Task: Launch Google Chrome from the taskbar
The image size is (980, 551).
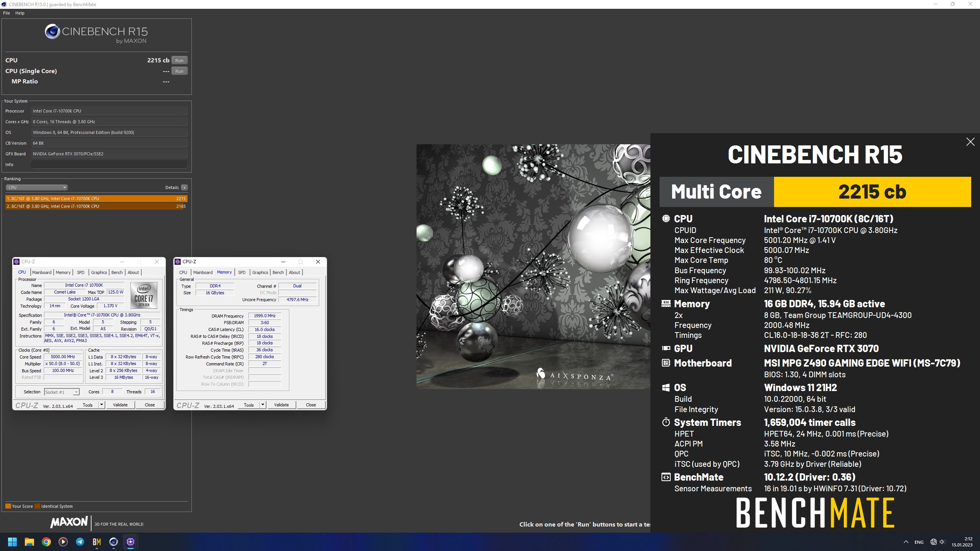Action: point(46,542)
